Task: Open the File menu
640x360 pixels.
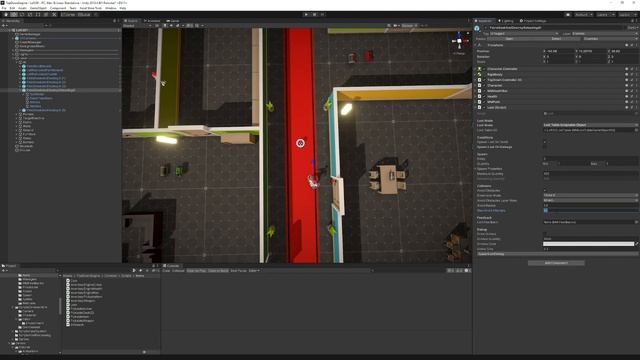Action: coord(4,8)
